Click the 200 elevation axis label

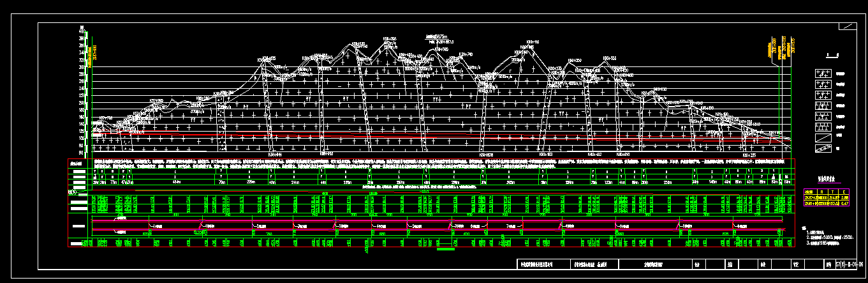(x=81, y=103)
